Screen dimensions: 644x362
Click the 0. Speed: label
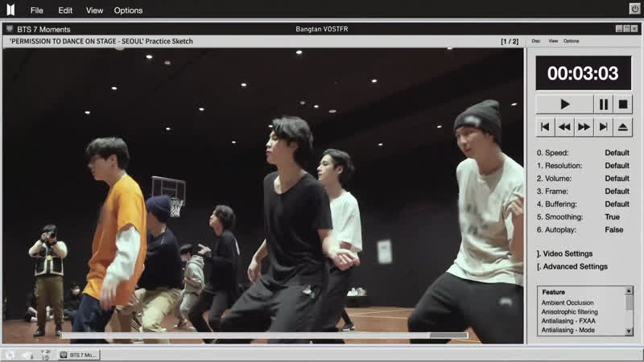[552, 153]
